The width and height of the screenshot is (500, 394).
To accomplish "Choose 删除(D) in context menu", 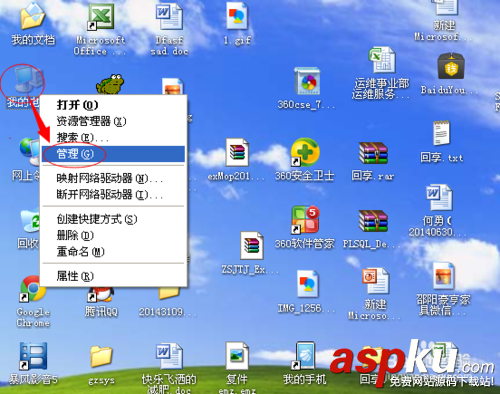I will [x=113, y=235].
